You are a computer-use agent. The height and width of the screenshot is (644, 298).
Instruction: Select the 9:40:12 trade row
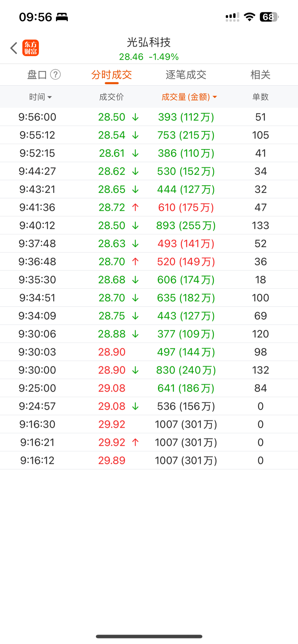coord(149,226)
